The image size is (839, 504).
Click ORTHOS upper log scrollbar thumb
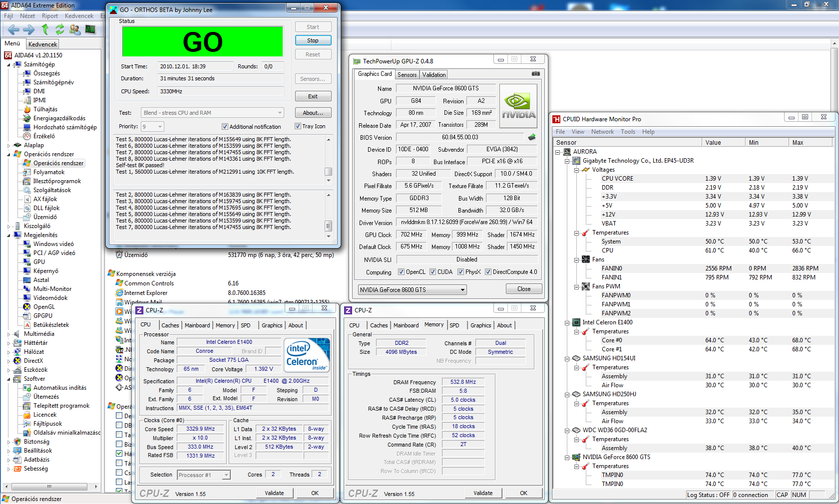[329, 171]
